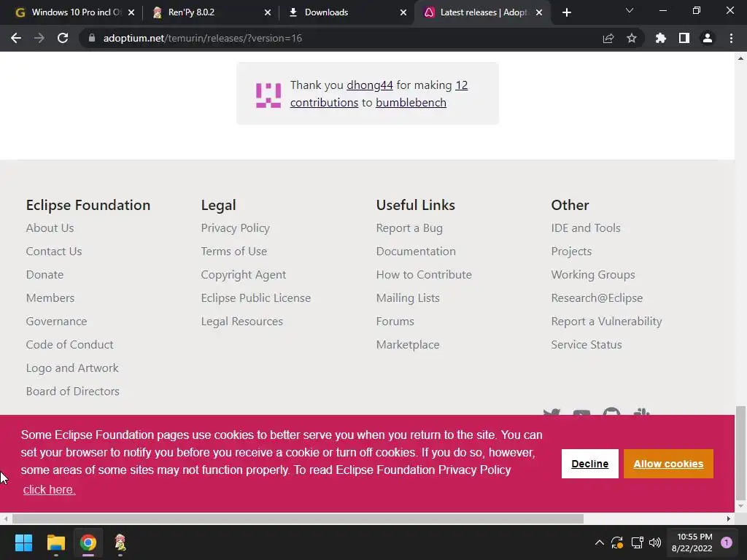Open the Forums footer link
The image size is (747, 560).
[x=395, y=322]
